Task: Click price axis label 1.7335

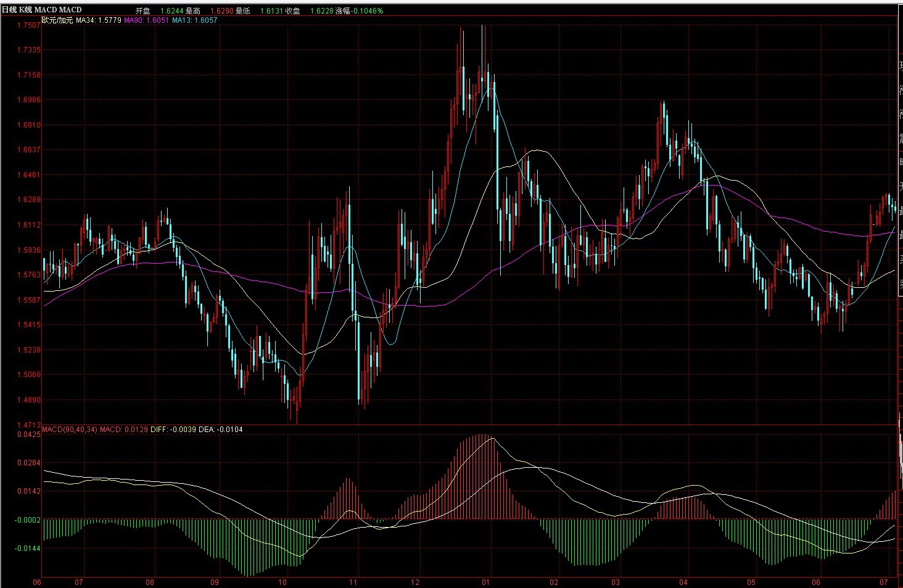Action: point(29,50)
